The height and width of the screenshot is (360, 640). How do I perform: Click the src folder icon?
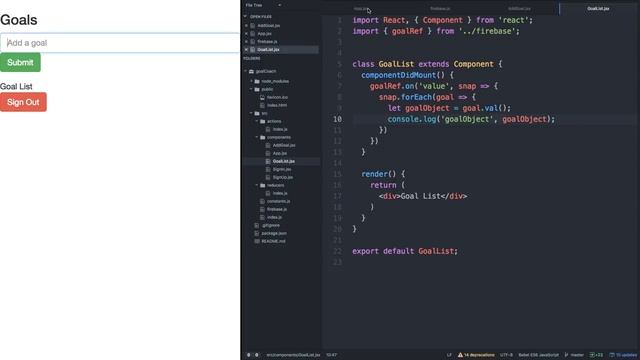point(257,113)
